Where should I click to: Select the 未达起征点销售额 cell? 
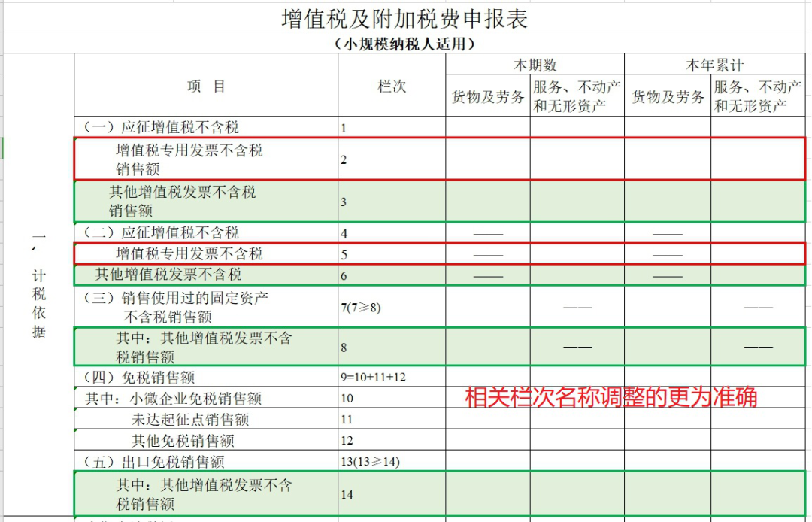(206, 419)
